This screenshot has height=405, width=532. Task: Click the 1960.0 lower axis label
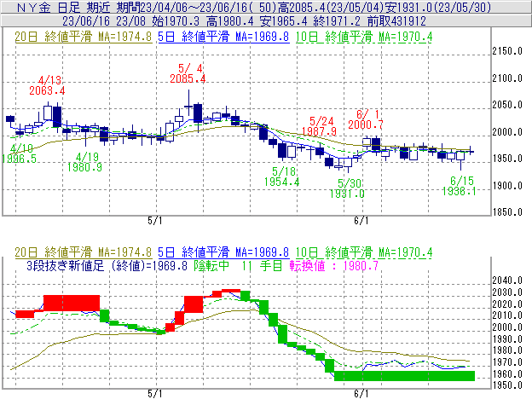pos(507,374)
